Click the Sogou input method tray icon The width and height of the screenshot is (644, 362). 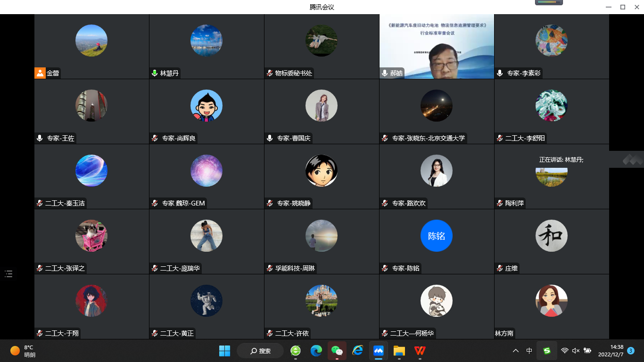coord(547,351)
